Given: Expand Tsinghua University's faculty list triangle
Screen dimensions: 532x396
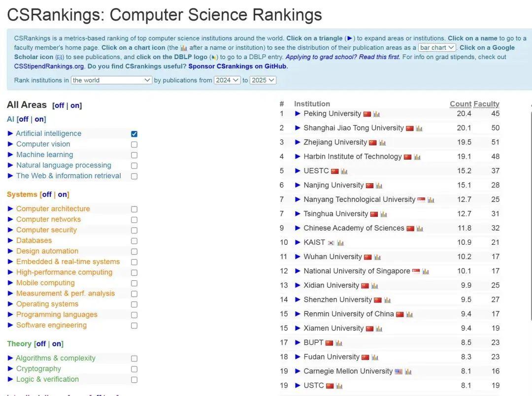Looking at the screenshot, I should point(298,214).
